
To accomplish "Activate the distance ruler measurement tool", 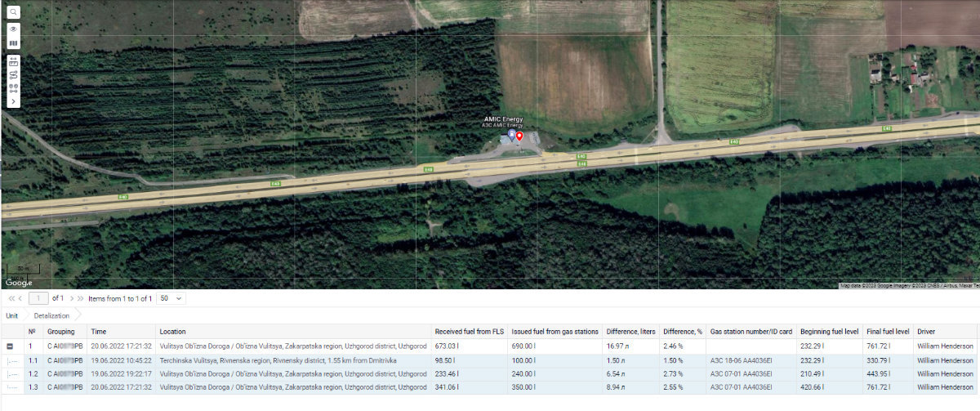I will coord(14,61).
